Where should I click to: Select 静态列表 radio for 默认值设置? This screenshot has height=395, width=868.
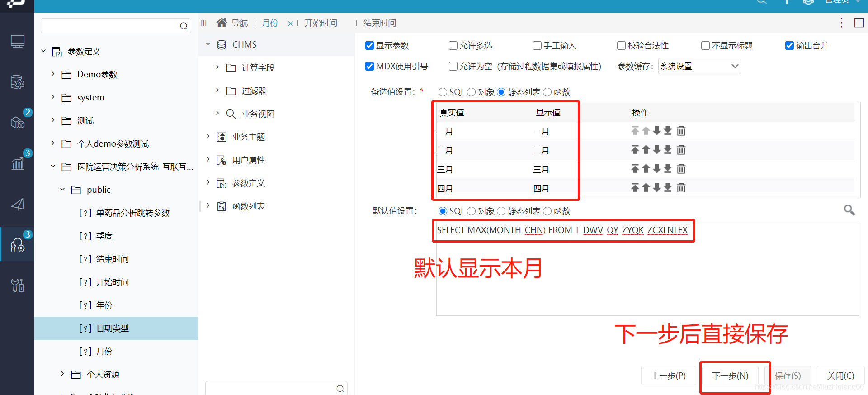tap(501, 211)
